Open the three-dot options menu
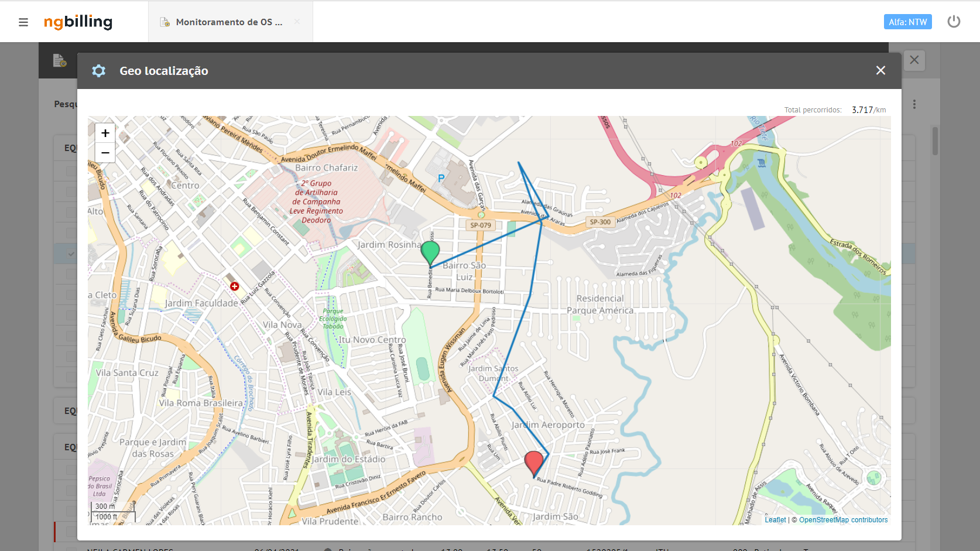Image resolution: width=980 pixels, height=551 pixels. click(x=914, y=104)
